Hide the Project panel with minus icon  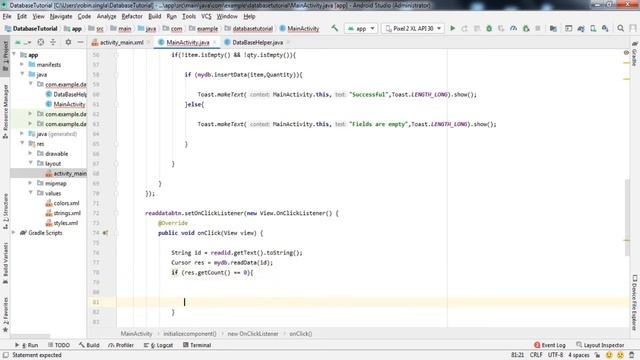(80, 42)
